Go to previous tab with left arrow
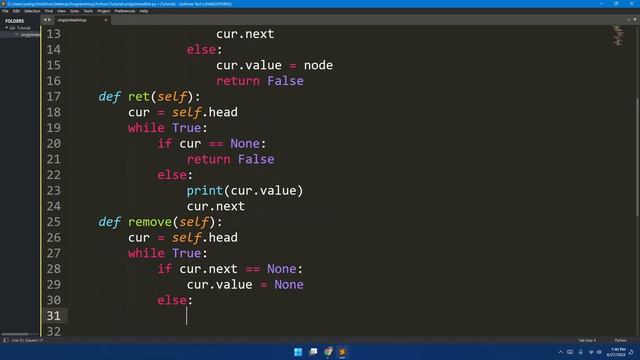 click(x=45, y=20)
